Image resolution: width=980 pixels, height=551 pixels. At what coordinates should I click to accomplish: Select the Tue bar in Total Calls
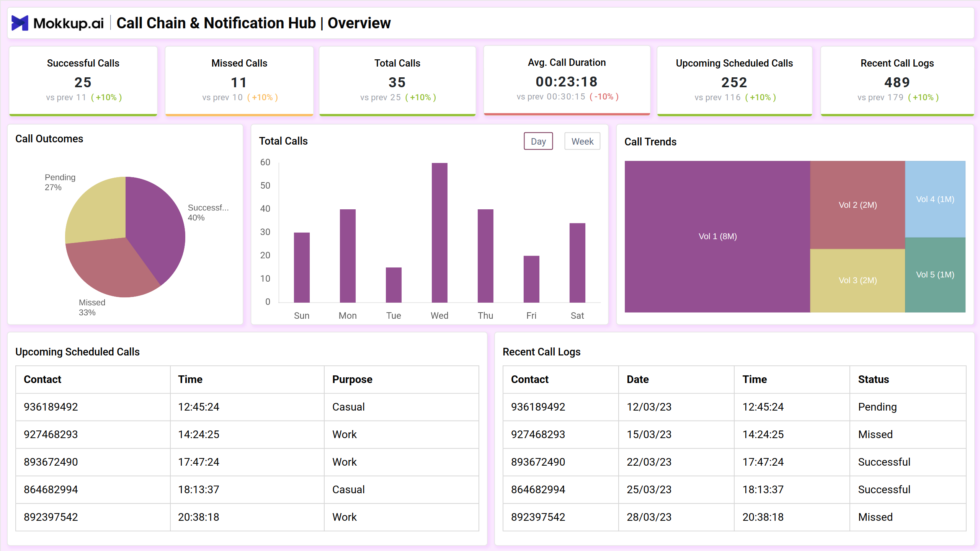point(394,285)
